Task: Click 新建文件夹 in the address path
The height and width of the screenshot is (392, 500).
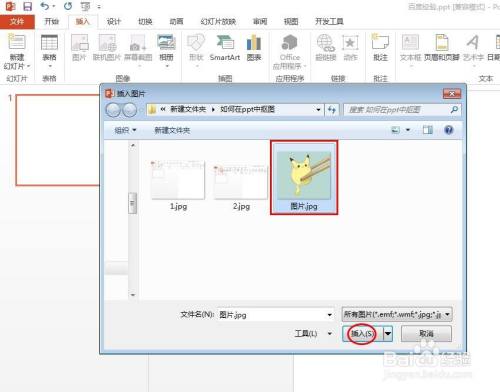Action: (x=188, y=109)
